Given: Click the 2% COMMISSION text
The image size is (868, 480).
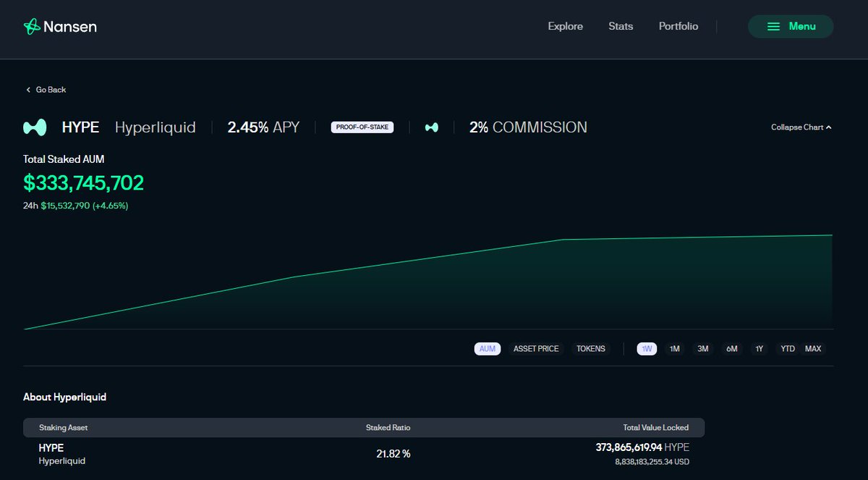Looking at the screenshot, I should point(528,127).
